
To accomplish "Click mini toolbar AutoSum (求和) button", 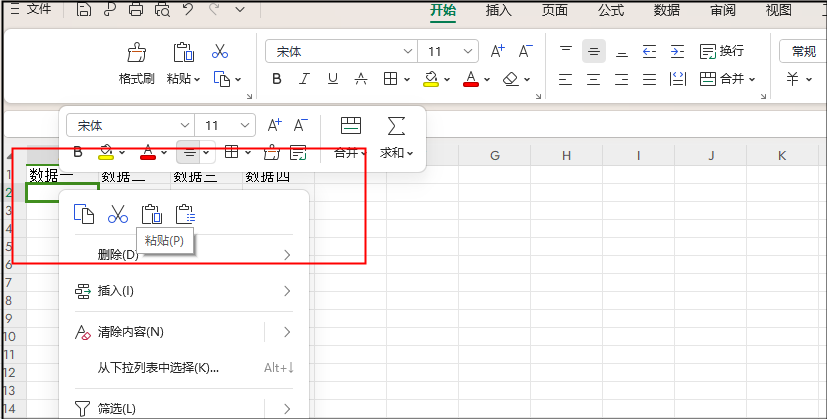I will 397,138.
